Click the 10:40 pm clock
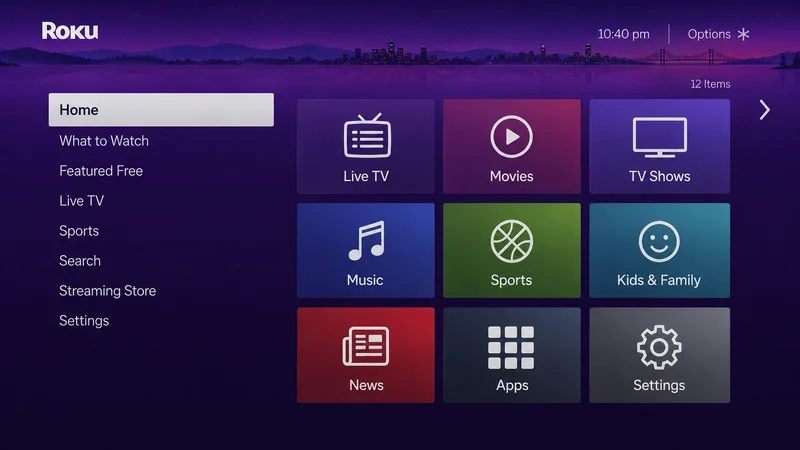 623,34
